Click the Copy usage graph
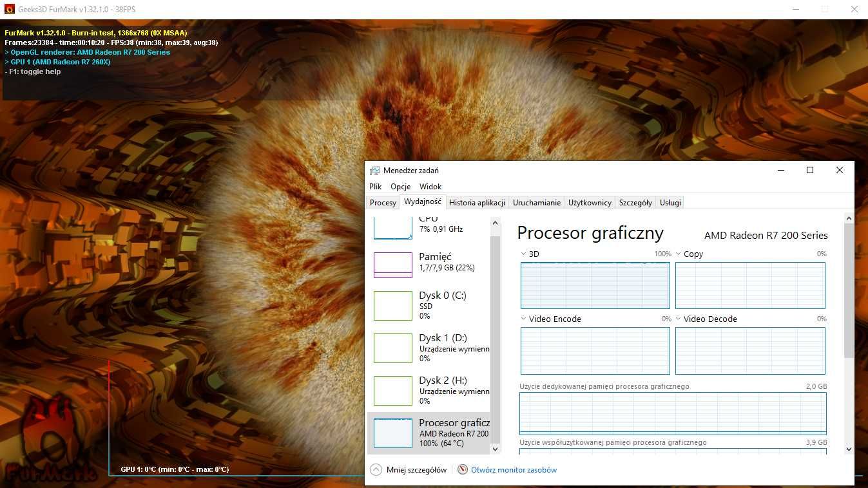The width and height of the screenshot is (868, 488). point(750,285)
